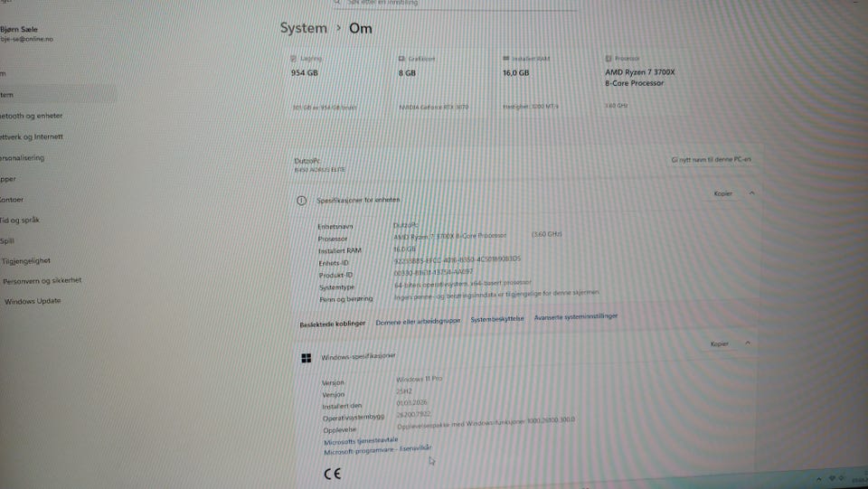Select Personalisering in sidebar

22,157
